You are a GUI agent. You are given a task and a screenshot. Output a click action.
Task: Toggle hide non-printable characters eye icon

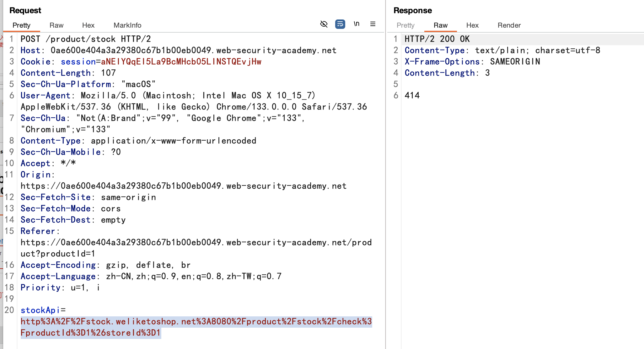tap(324, 24)
